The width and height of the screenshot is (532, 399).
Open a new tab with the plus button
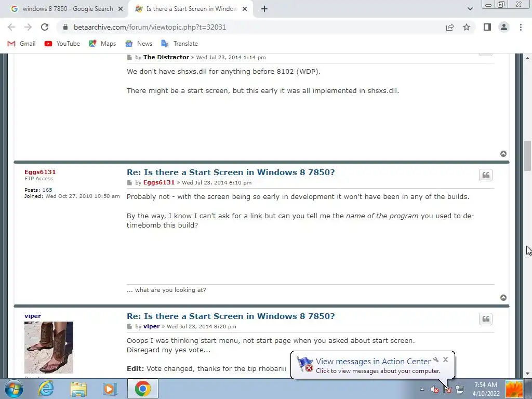tap(264, 9)
